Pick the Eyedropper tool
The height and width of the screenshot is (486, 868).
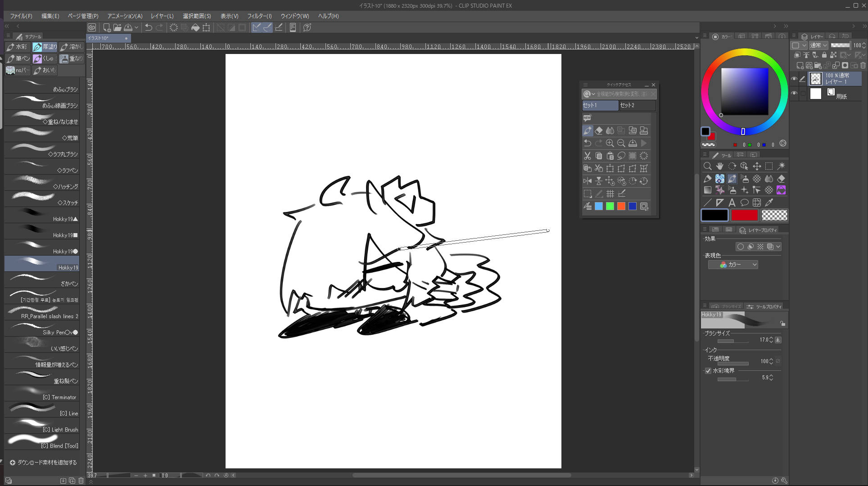(769, 202)
